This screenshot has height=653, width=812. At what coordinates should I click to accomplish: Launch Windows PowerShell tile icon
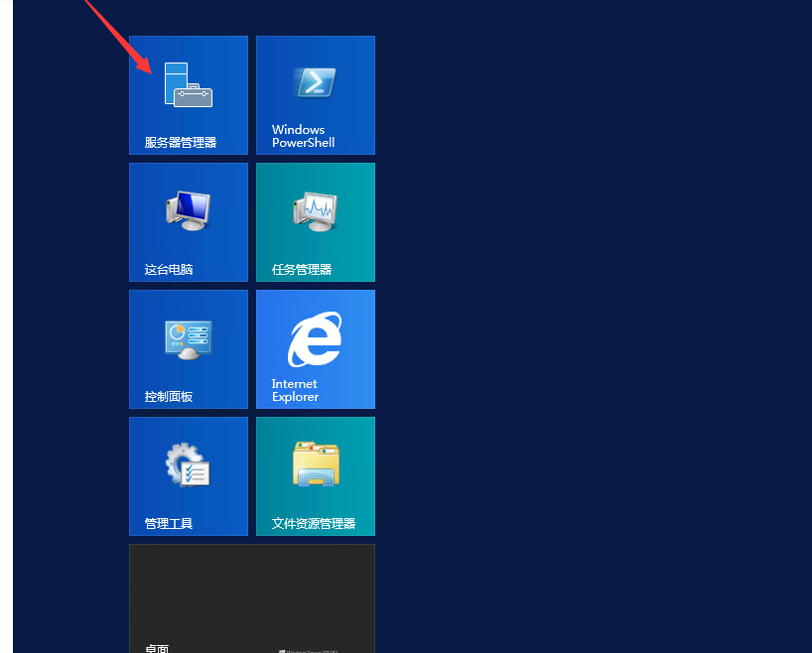click(316, 81)
